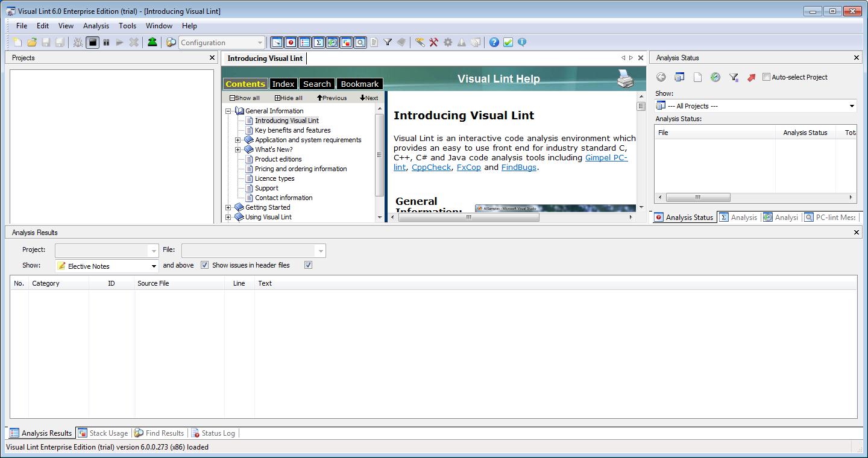Click the green checkmark toolbar icon
868x458 pixels.
click(x=508, y=42)
